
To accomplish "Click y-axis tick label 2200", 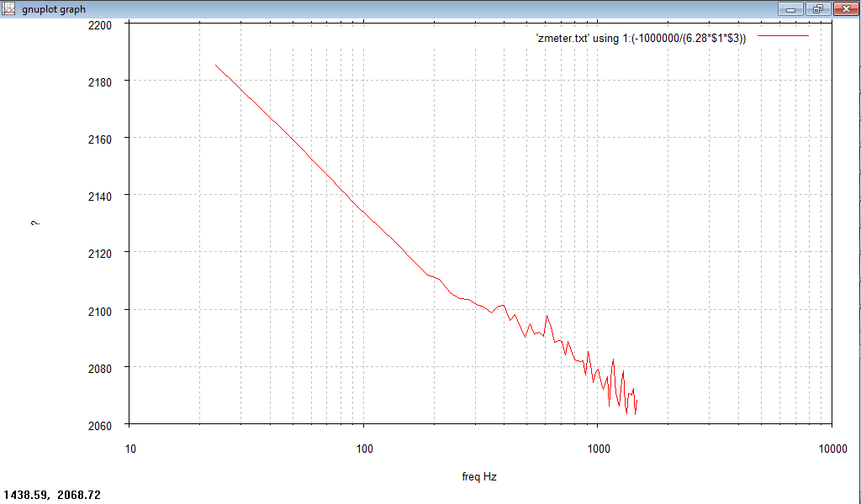I will pyautogui.click(x=100, y=25).
